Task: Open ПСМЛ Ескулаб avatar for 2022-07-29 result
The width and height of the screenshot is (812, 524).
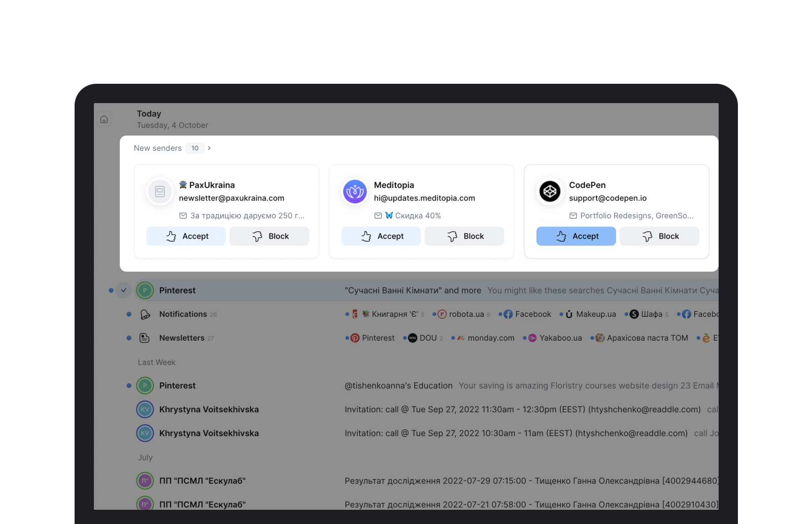Action: click(x=145, y=481)
